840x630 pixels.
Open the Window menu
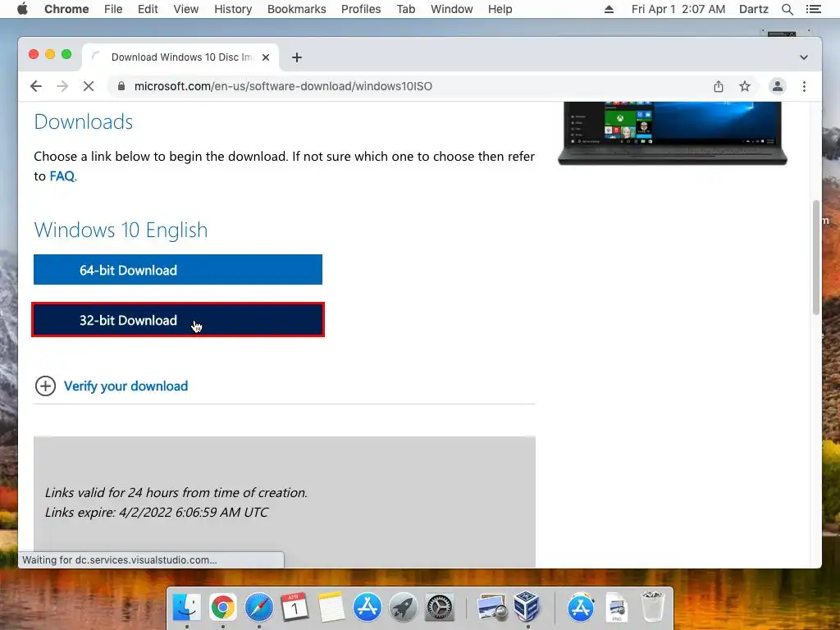point(452,9)
